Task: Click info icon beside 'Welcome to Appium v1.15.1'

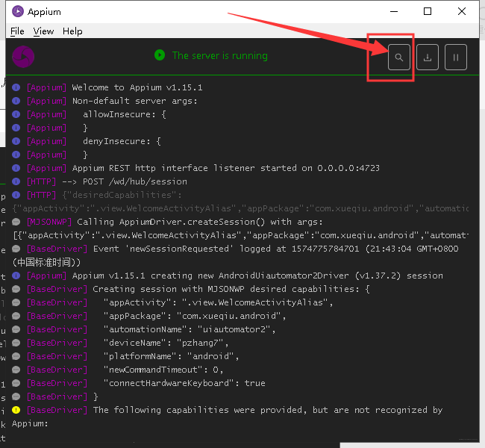Action: click(16, 87)
